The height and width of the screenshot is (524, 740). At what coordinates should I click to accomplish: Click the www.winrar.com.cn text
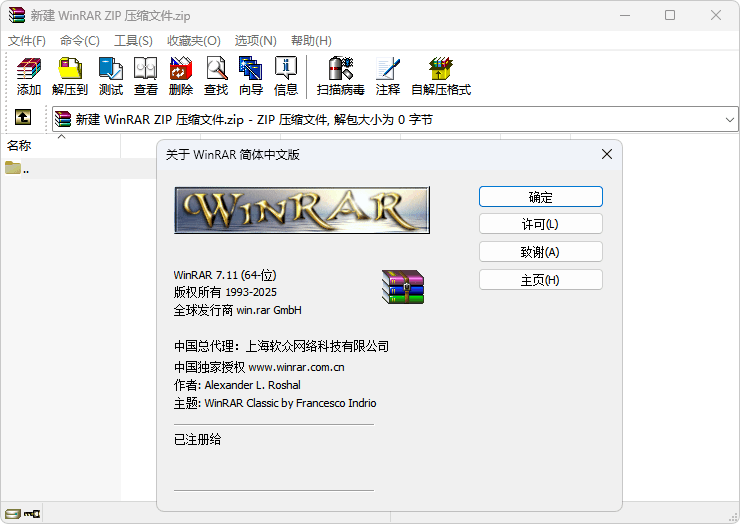[x=296, y=367]
